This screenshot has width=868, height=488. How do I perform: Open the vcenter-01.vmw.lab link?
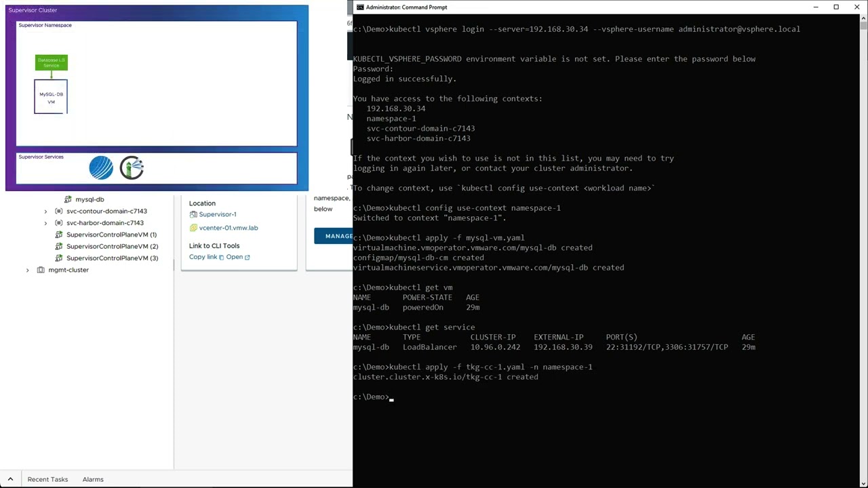(229, 228)
